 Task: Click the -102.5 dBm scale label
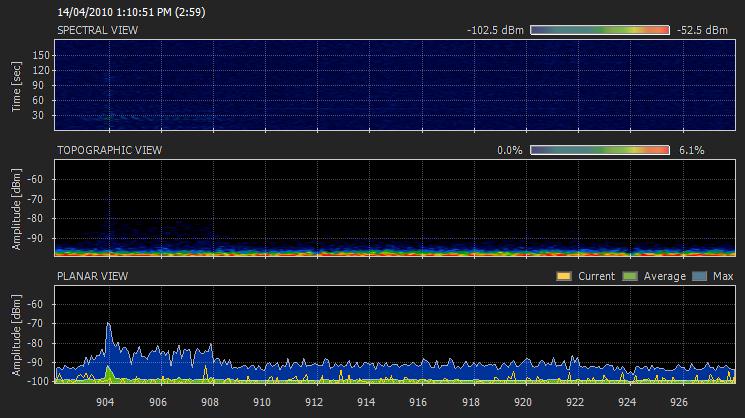pyautogui.click(x=495, y=30)
